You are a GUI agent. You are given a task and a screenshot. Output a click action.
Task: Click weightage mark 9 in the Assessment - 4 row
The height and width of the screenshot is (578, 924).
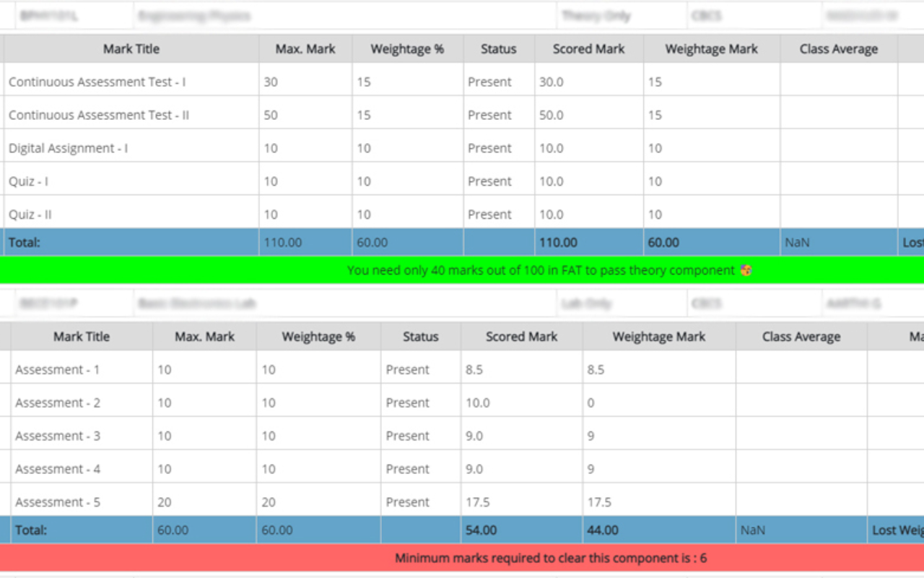(590, 470)
